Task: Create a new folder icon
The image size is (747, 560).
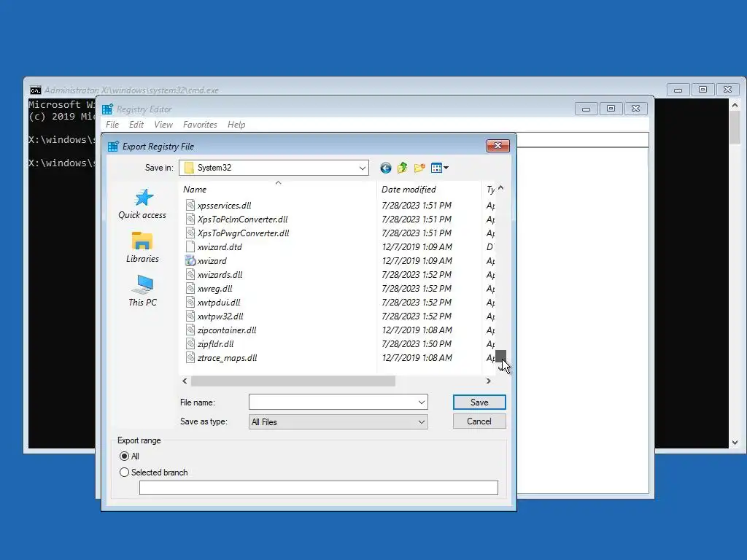Action: pyautogui.click(x=419, y=168)
